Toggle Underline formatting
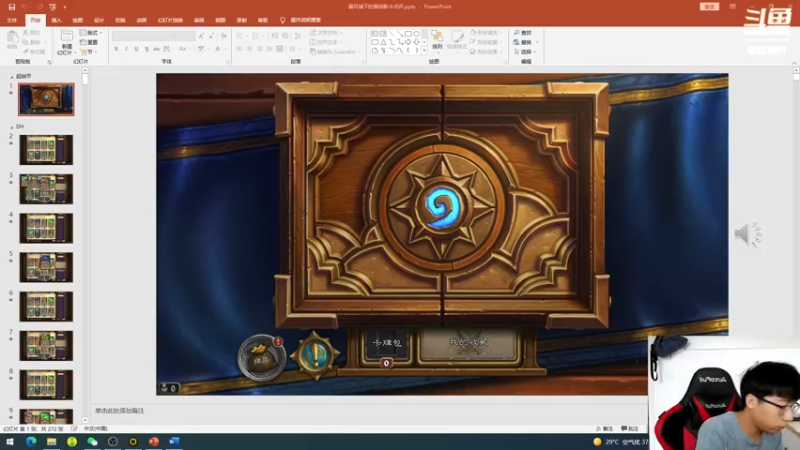The image size is (800, 450). tap(136, 49)
